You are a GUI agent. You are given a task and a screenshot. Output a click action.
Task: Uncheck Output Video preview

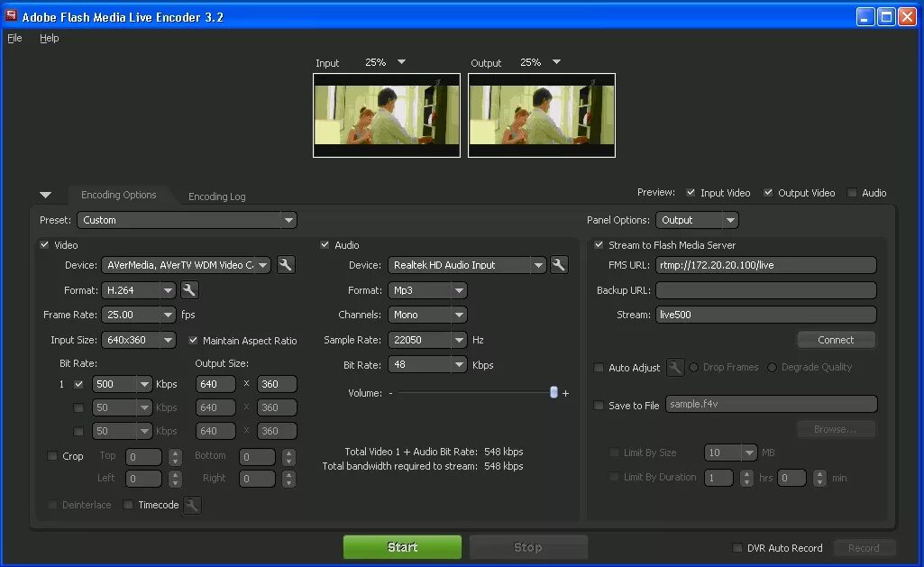[768, 193]
